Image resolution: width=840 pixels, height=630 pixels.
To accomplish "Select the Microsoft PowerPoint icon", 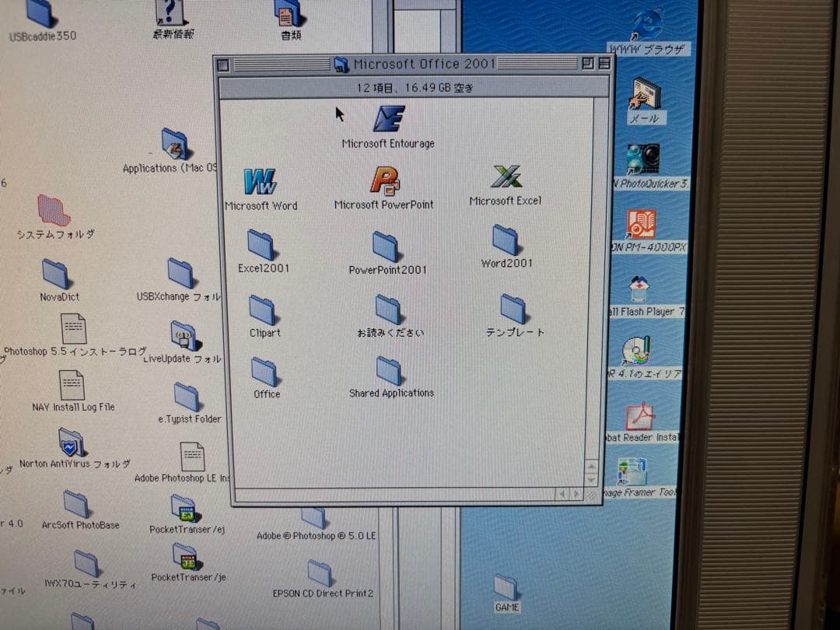I will click(384, 181).
